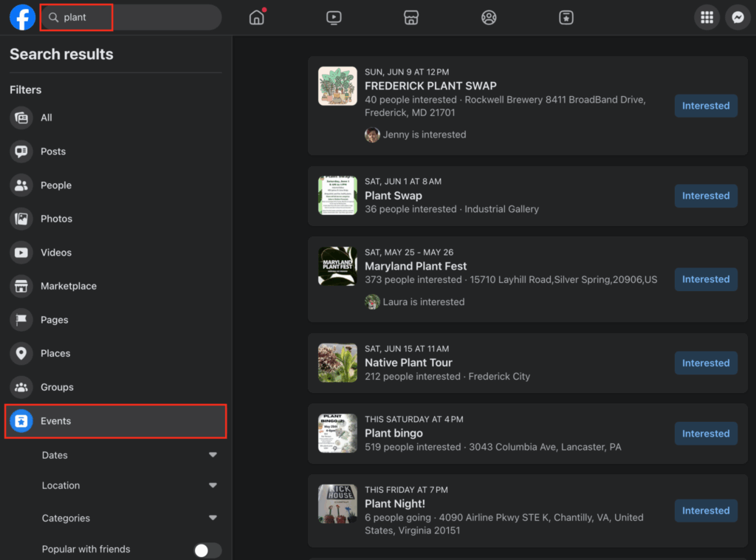This screenshot has height=560, width=756.
Task: Click the Plant bingo event thumbnail
Action: (x=337, y=434)
